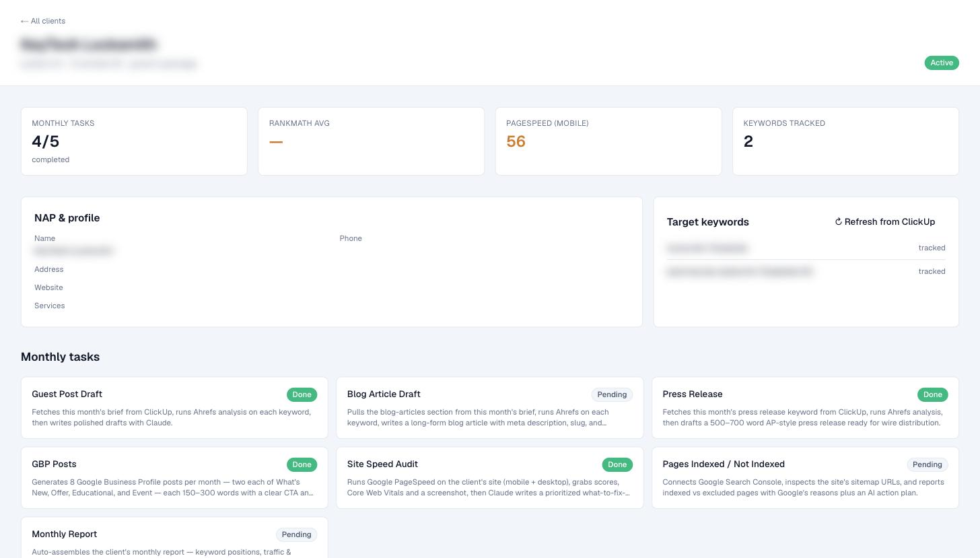The image size is (980, 558).
Task: Click the RankMath Avg dash value
Action: (276, 141)
